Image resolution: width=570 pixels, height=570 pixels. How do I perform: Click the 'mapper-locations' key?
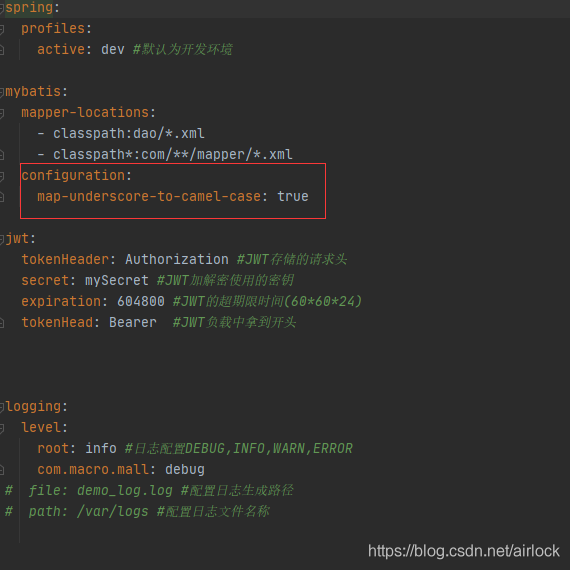[85, 112]
